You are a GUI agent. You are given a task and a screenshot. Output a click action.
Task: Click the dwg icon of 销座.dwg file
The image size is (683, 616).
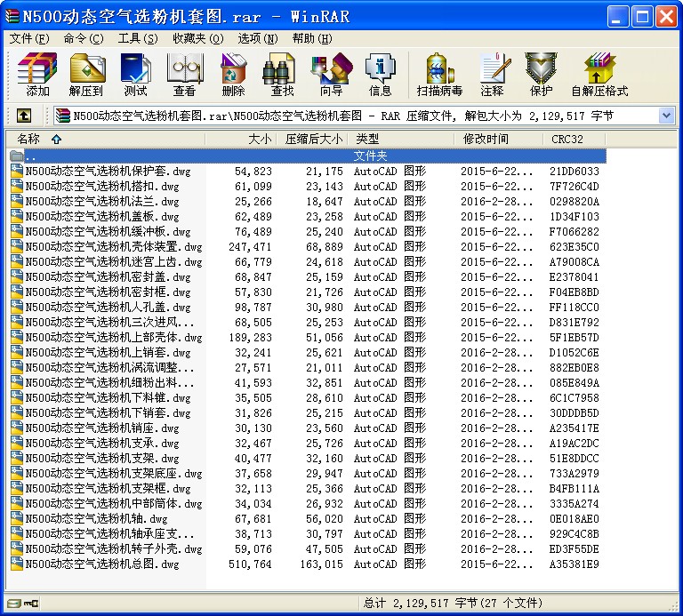(x=17, y=428)
